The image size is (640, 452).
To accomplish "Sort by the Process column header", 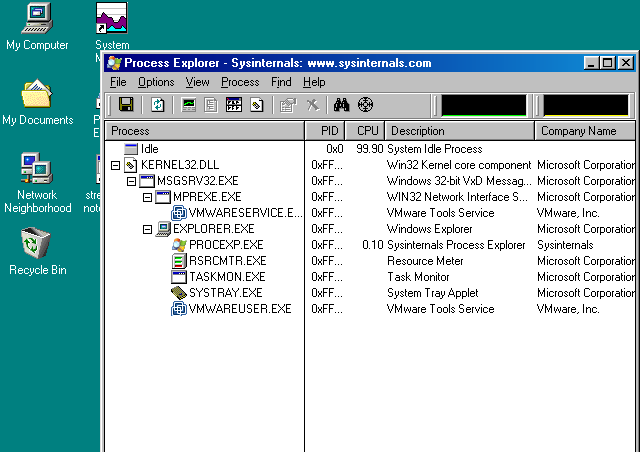I will pyautogui.click(x=205, y=131).
